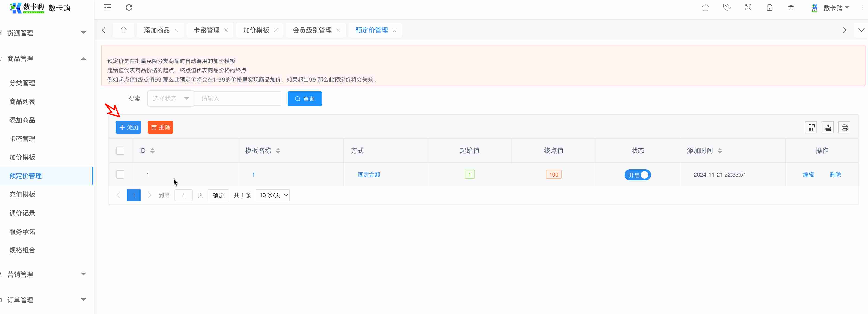Click the table print icon
Viewport: 868px width, 314px height.
pos(844,128)
